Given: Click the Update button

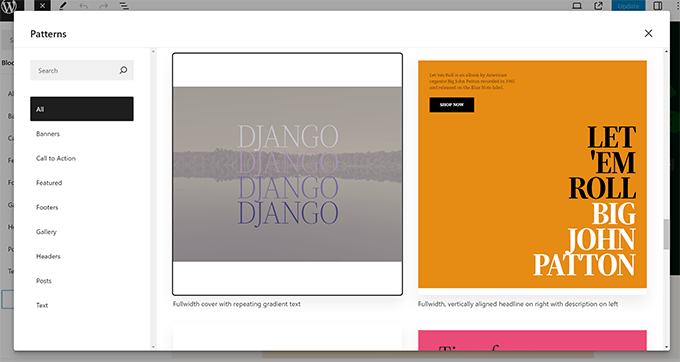Looking at the screenshot, I should pyautogui.click(x=628, y=6).
